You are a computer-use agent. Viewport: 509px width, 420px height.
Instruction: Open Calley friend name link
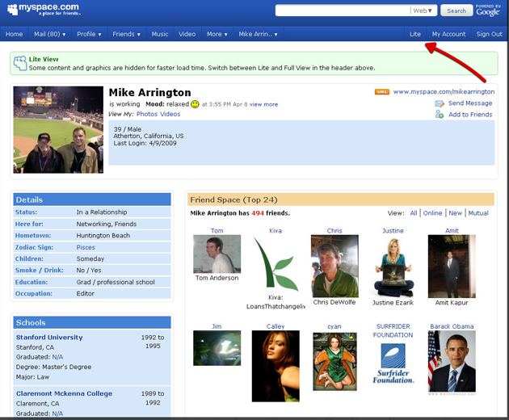click(x=276, y=326)
